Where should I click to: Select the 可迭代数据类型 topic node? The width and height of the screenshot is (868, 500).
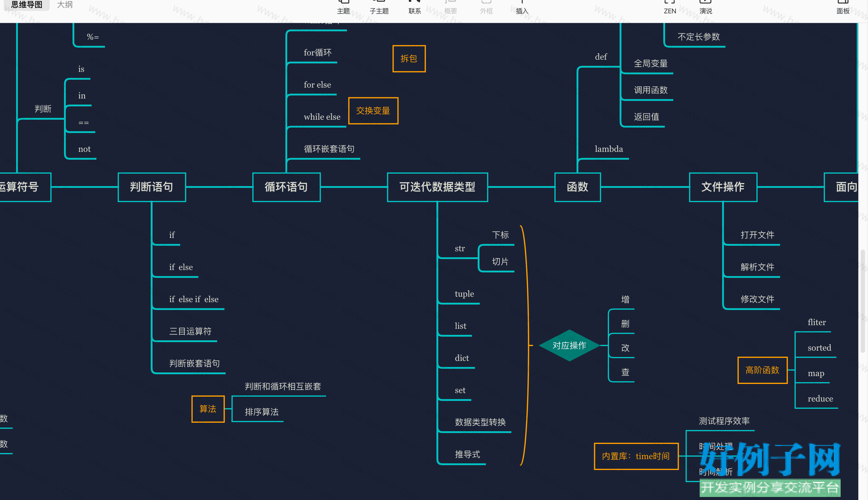pos(437,187)
